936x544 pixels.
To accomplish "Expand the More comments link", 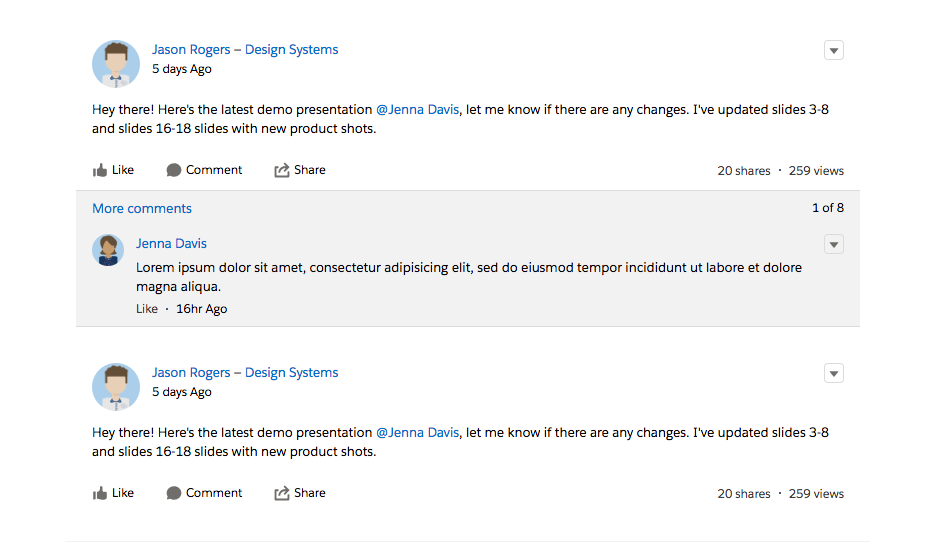I will tap(142, 209).
